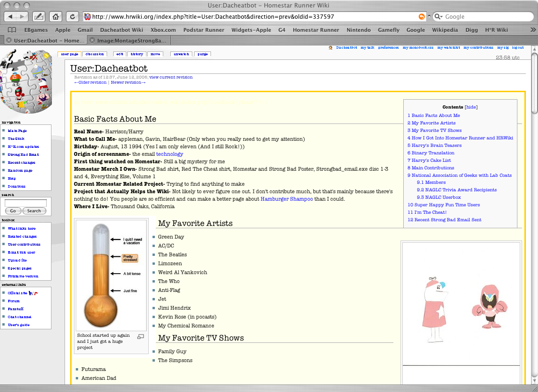
Task: Open Main Page in navigation sidebar
Action: coord(17,131)
